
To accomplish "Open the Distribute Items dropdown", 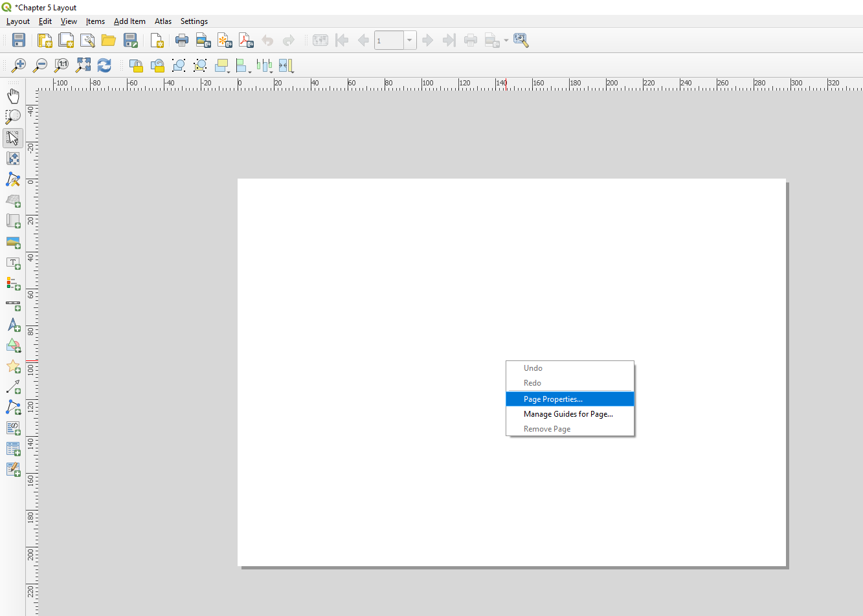I will [265, 65].
